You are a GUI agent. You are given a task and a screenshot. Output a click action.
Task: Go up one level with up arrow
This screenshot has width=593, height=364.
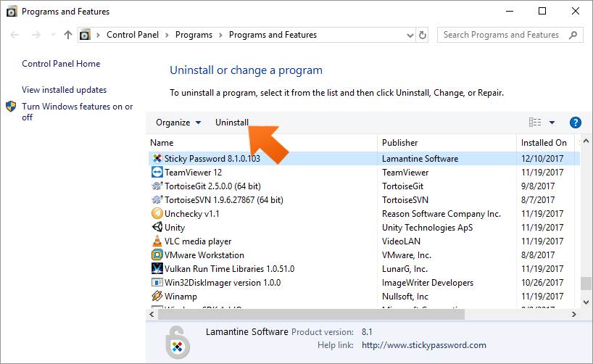68,36
